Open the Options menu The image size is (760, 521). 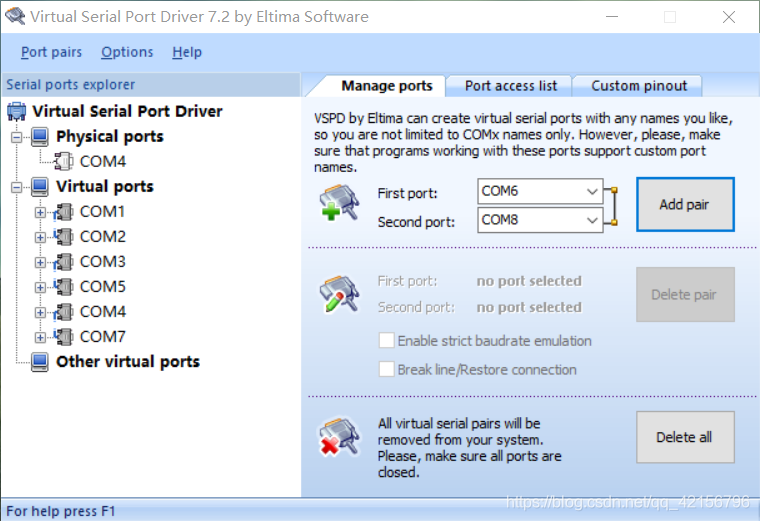click(x=127, y=52)
